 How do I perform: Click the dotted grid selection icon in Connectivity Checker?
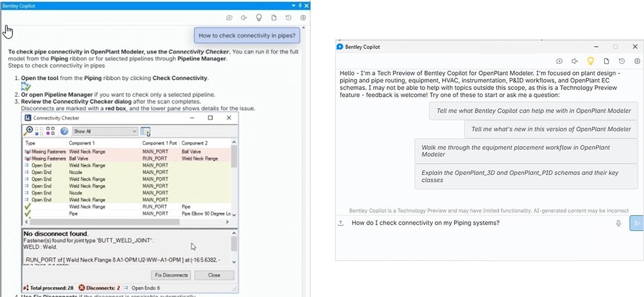[40, 130]
